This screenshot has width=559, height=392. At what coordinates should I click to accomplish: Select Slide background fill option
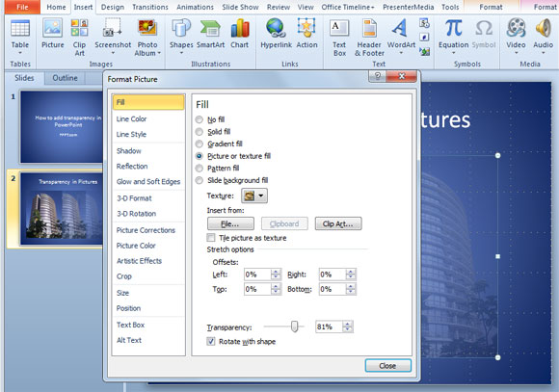200,180
